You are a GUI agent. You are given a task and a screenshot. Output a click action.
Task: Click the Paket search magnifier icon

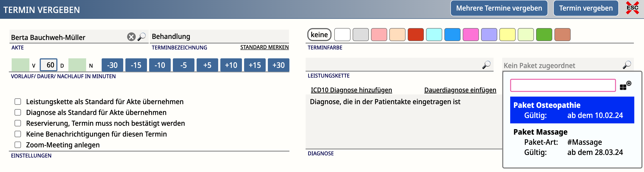coord(627,65)
